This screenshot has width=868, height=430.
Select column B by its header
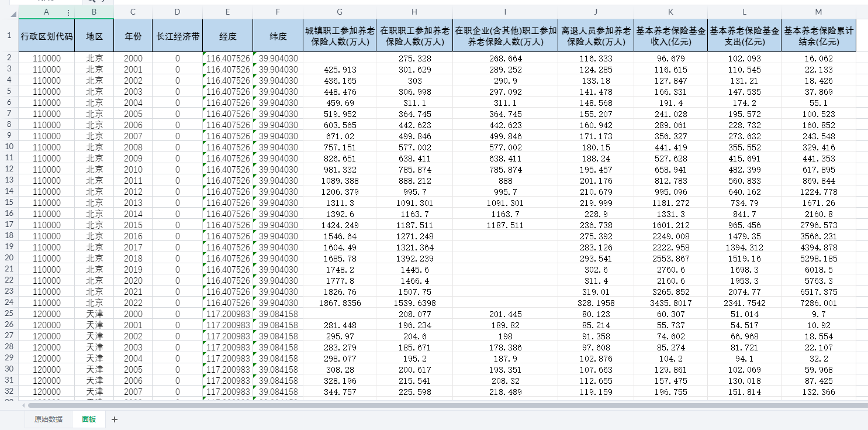[x=94, y=12]
